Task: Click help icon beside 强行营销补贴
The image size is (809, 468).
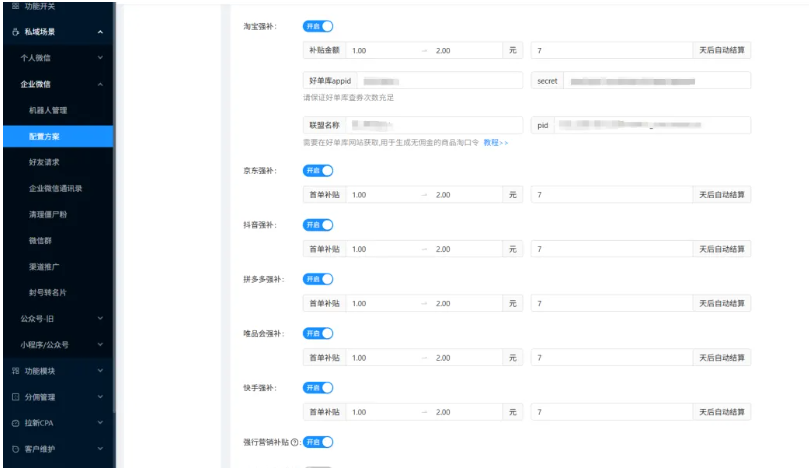Action: [x=294, y=441]
